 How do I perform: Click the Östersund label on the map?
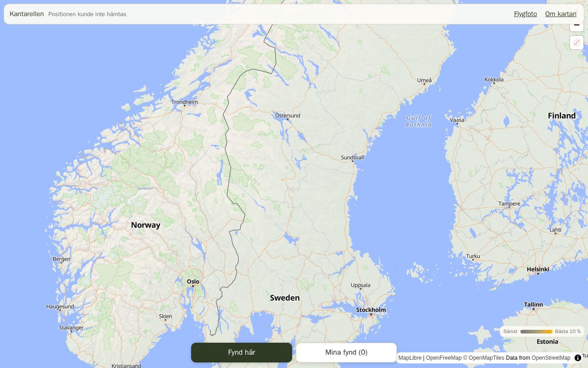click(288, 115)
